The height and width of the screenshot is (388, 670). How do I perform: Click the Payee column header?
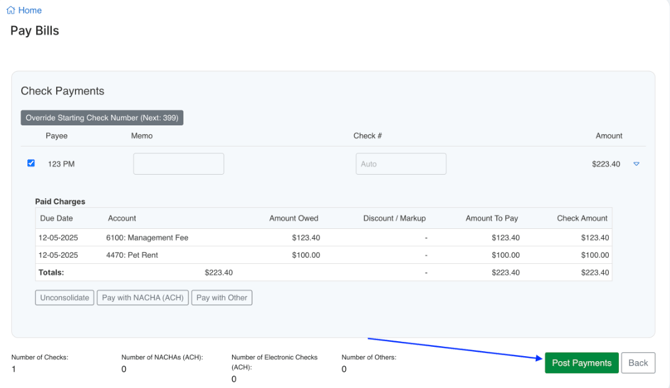pyautogui.click(x=56, y=135)
